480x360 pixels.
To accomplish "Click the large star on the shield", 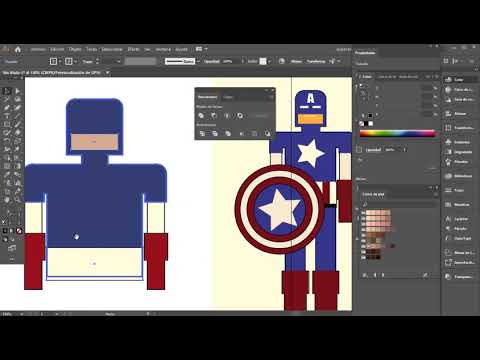I will pos(279,209).
